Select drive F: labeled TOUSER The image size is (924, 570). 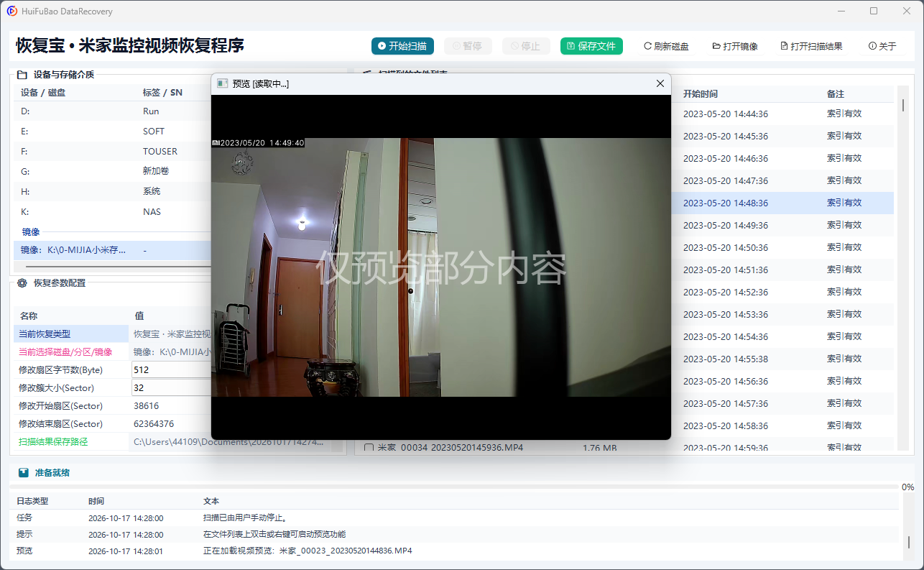[x=113, y=152]
